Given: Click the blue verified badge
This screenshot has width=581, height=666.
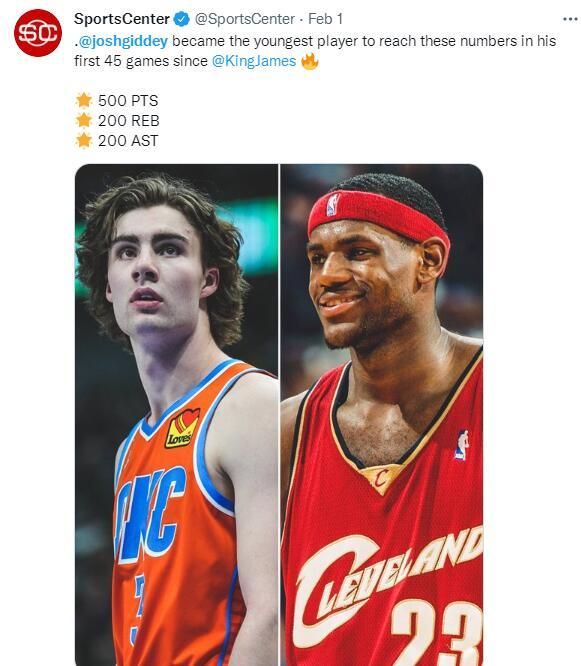Looking at the screenshot, I should 182,19.
